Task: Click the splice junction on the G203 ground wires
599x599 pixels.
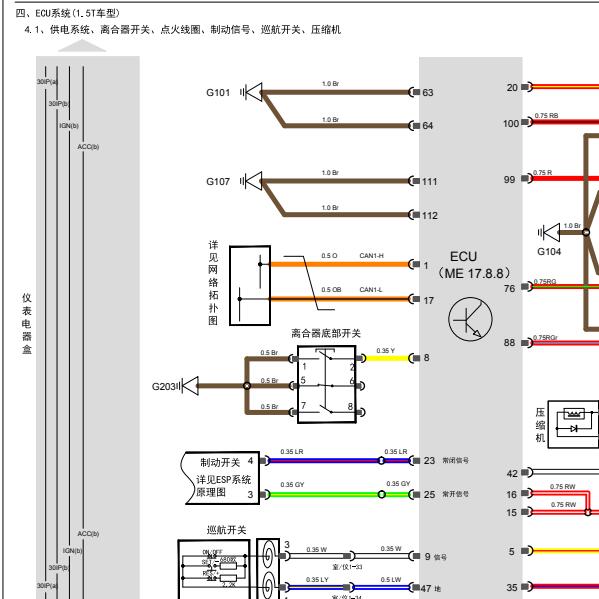Action: [247, 386]
